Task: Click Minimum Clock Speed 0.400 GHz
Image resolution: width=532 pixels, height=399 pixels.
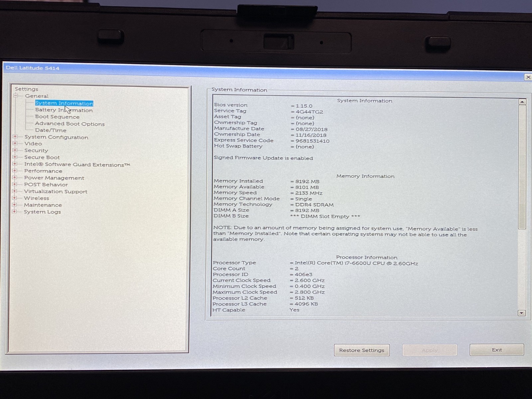Action: (x=310, y=286)
